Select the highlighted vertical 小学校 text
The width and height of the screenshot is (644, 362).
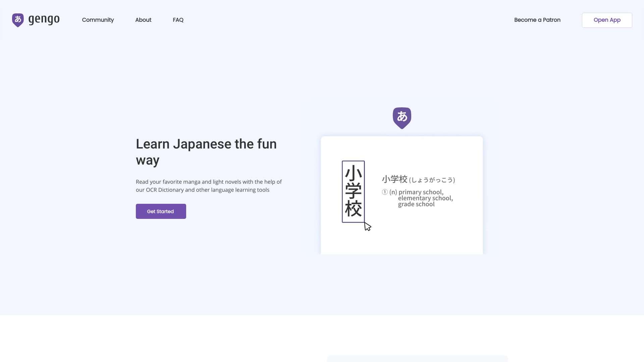tap(353, 191)
